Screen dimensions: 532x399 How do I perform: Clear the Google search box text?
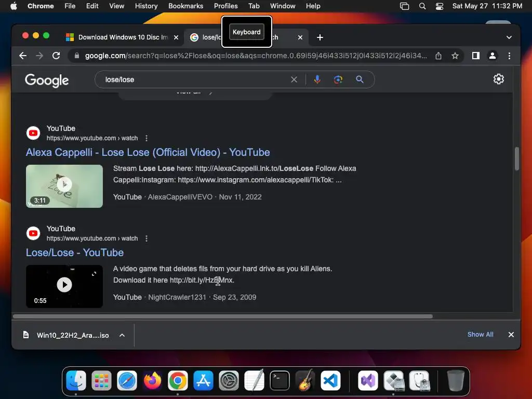point(294,79)
